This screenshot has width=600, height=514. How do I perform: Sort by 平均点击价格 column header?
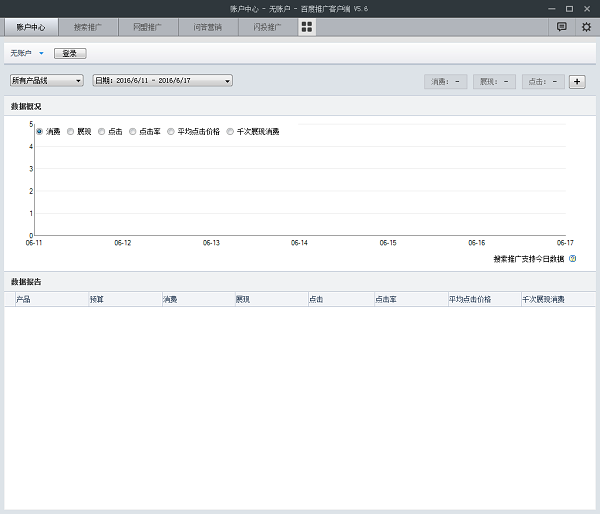485,299
